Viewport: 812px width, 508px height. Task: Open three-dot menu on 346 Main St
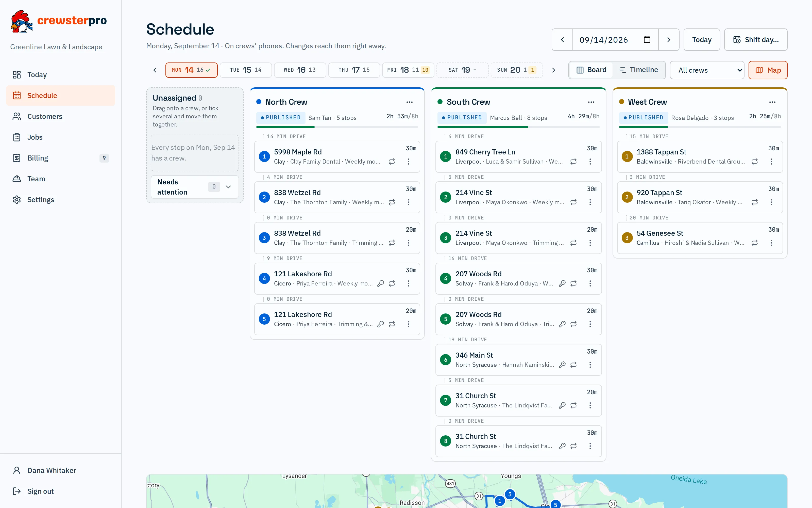590,365
